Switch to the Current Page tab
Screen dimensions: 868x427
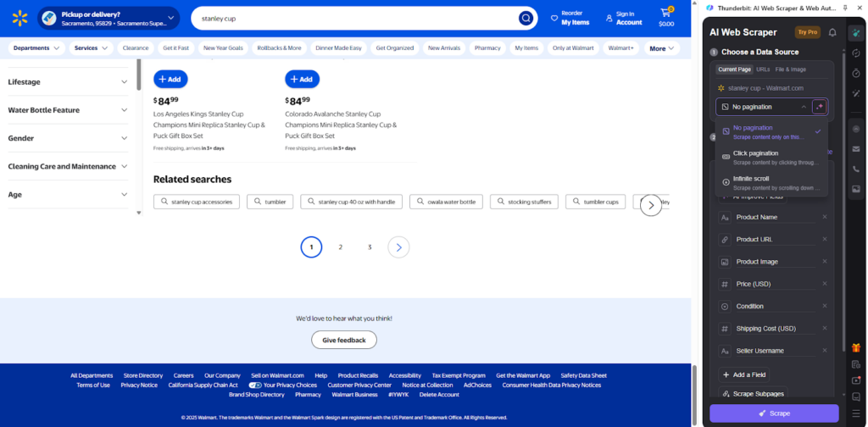tap(735, 69)
